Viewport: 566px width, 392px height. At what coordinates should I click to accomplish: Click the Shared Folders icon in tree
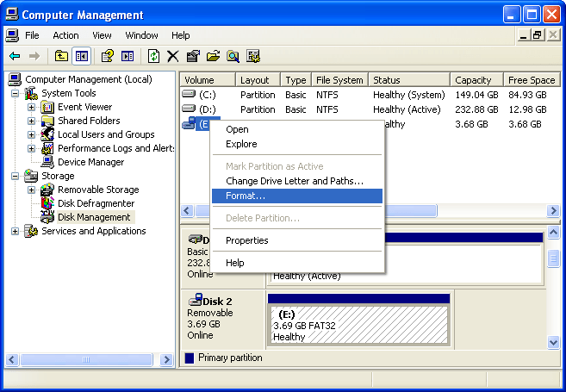click(47, 121)
